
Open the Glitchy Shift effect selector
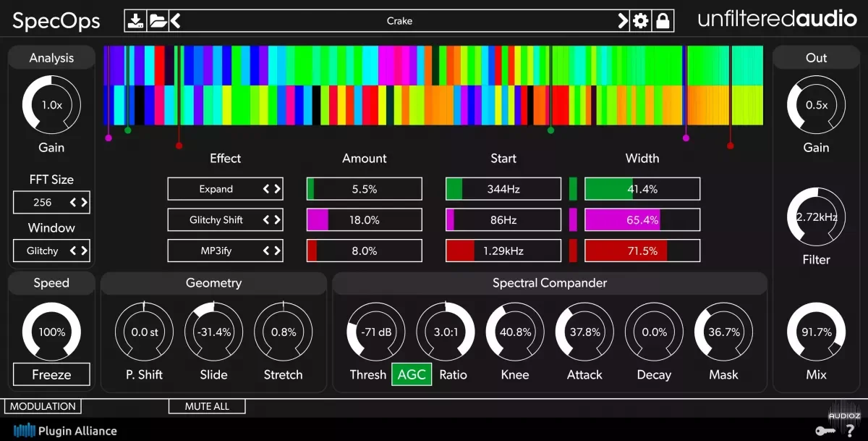[225, 219]
